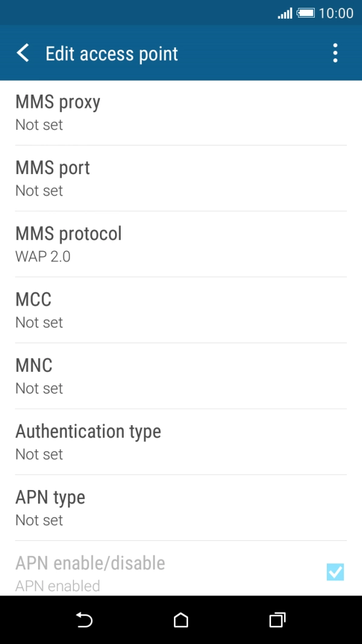Open the MMS port field
The height and width of the screenshot is (644, 362).
[180, 178]
